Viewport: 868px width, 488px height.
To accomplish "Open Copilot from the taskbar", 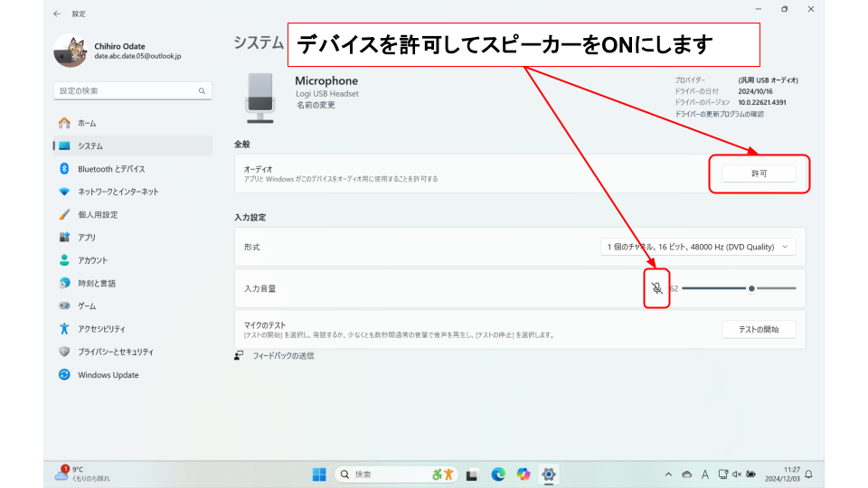I will (524, 474).
